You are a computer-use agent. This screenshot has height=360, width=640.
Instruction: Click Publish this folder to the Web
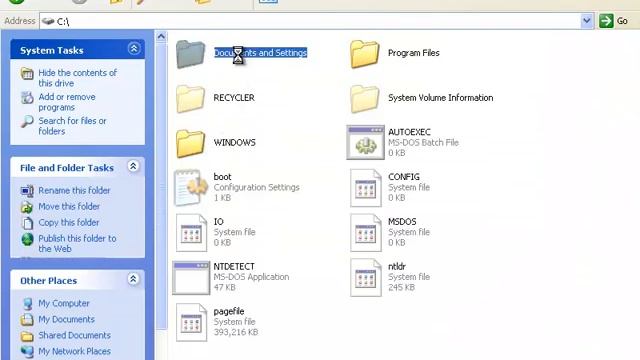click(77, 244)
